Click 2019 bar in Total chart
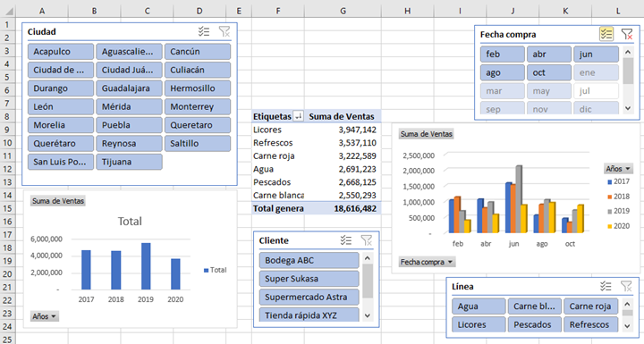This screenshot has width=644, height=344. (146, 266)
